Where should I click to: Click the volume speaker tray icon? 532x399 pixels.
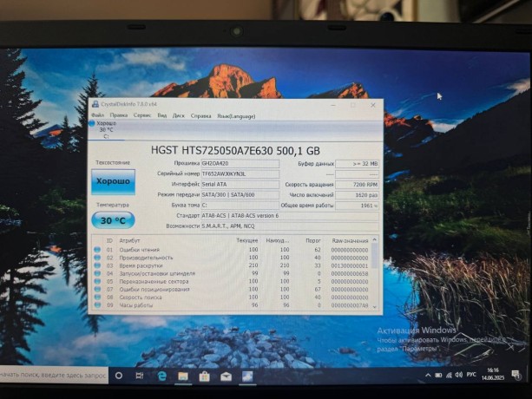click(459, 375)
